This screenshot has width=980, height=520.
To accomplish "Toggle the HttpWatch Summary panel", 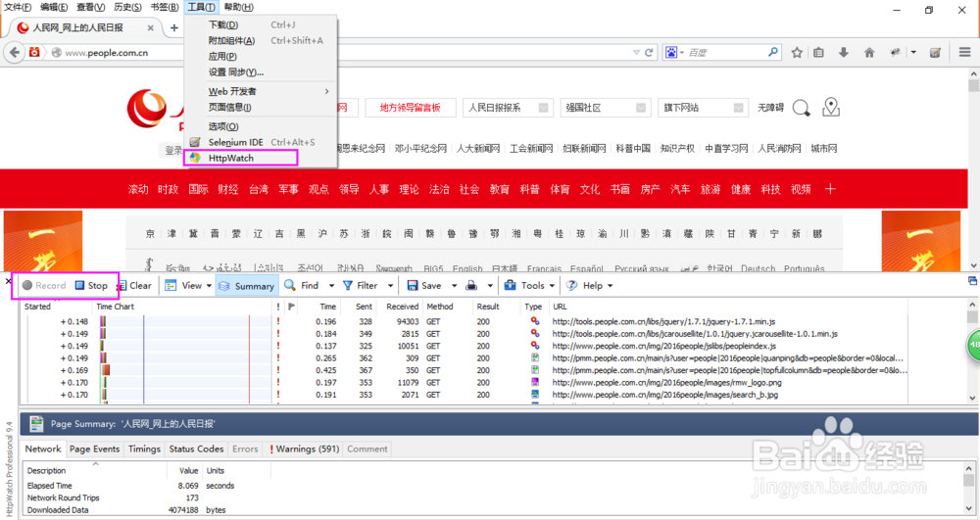I will (246, 286).
